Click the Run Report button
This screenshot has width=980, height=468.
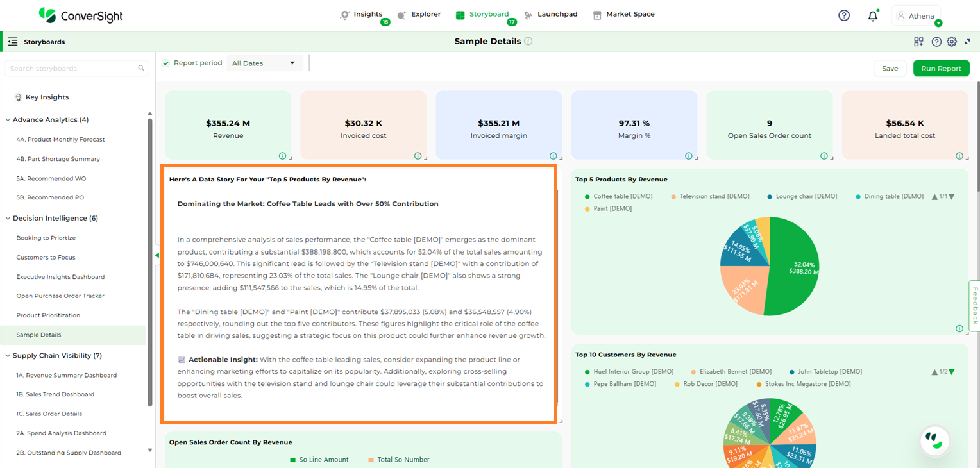[941, 69]
